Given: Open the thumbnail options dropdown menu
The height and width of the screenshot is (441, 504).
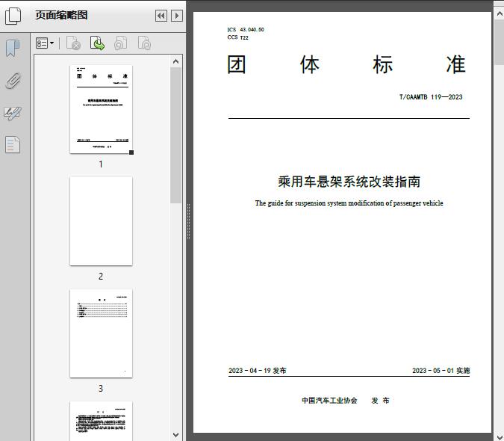Looking at the screenshot, I should click(45, 44).
